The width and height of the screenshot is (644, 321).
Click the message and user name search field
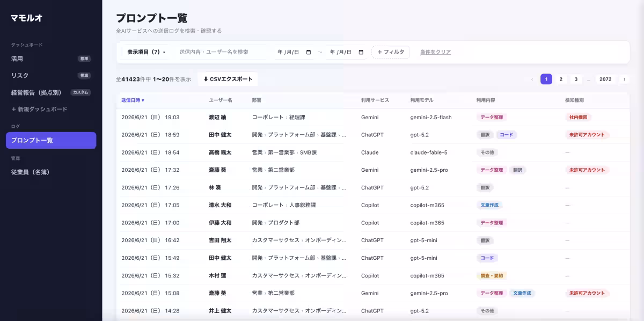220,52
